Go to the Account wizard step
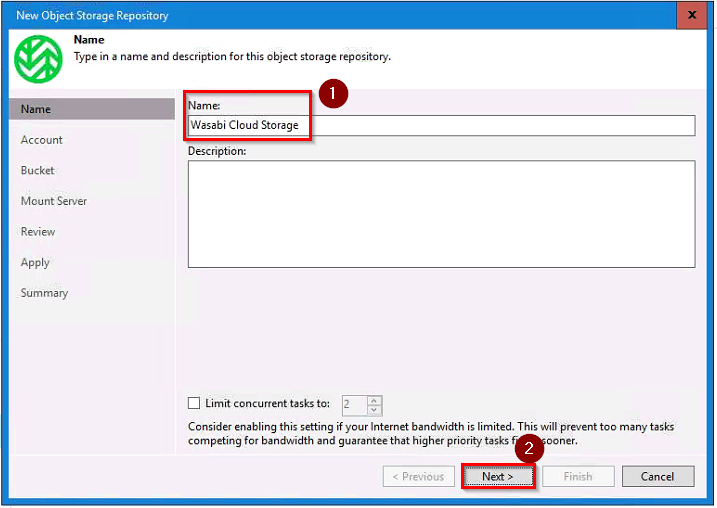Viewport: 717px width, 508px height. (x=42, y=140)
